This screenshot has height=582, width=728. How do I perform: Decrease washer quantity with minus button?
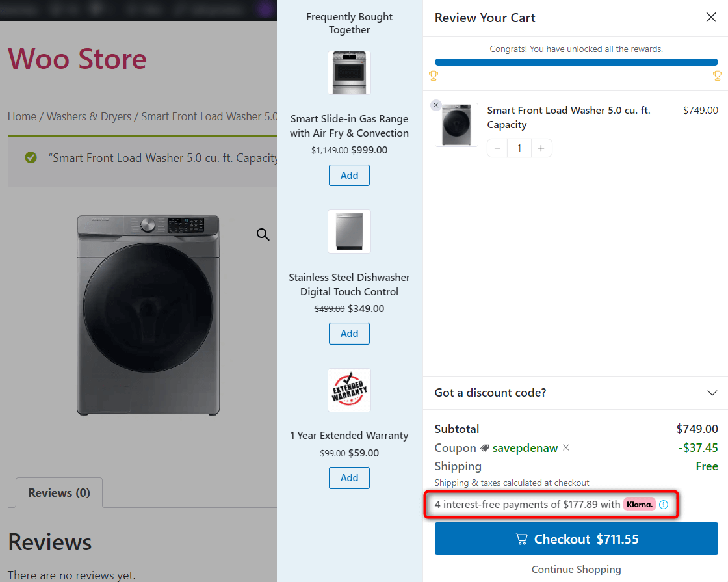[x=497, y=148]
